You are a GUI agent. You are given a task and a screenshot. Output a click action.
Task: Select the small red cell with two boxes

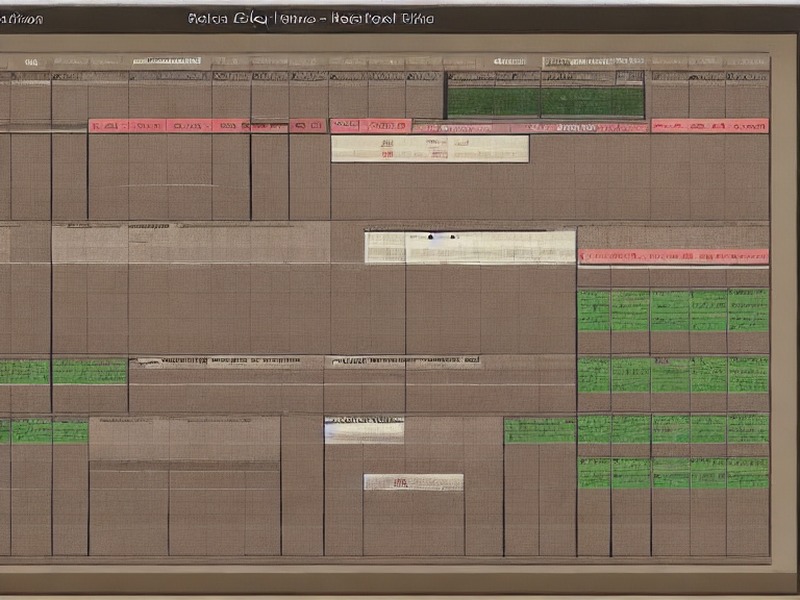tap(307, 126)
